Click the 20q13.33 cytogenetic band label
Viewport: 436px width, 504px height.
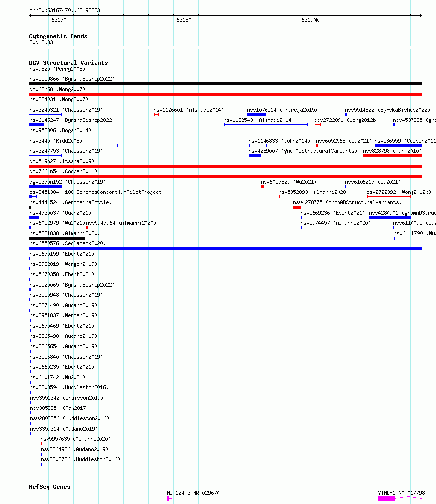[x=41, y=43]
